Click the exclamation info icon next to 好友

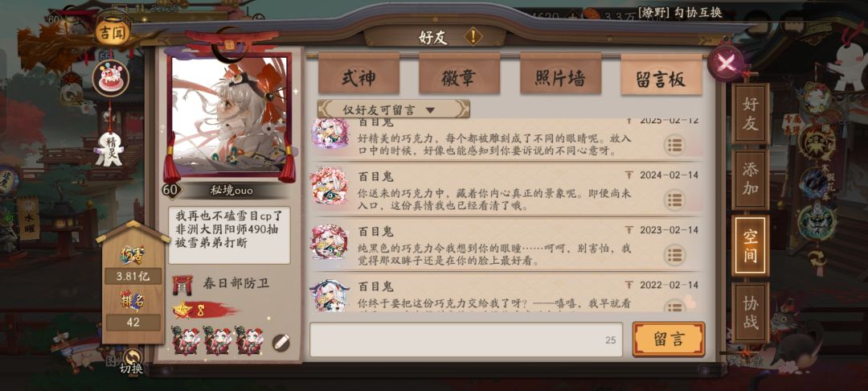point(473,37)
